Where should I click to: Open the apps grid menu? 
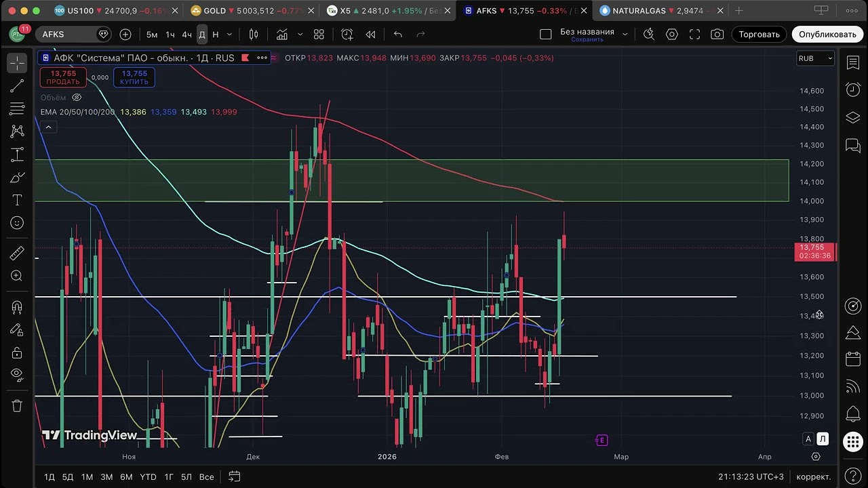(853, 442)
